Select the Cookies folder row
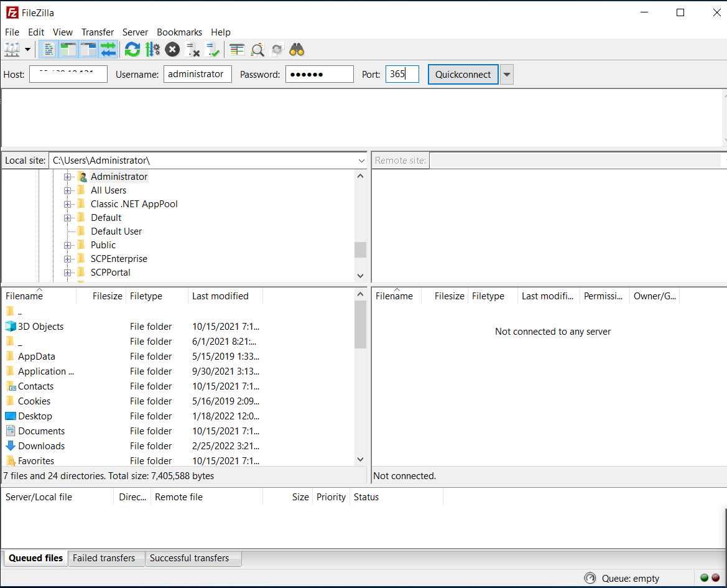Viewport: 727px width, 588px height. (132, 401)
